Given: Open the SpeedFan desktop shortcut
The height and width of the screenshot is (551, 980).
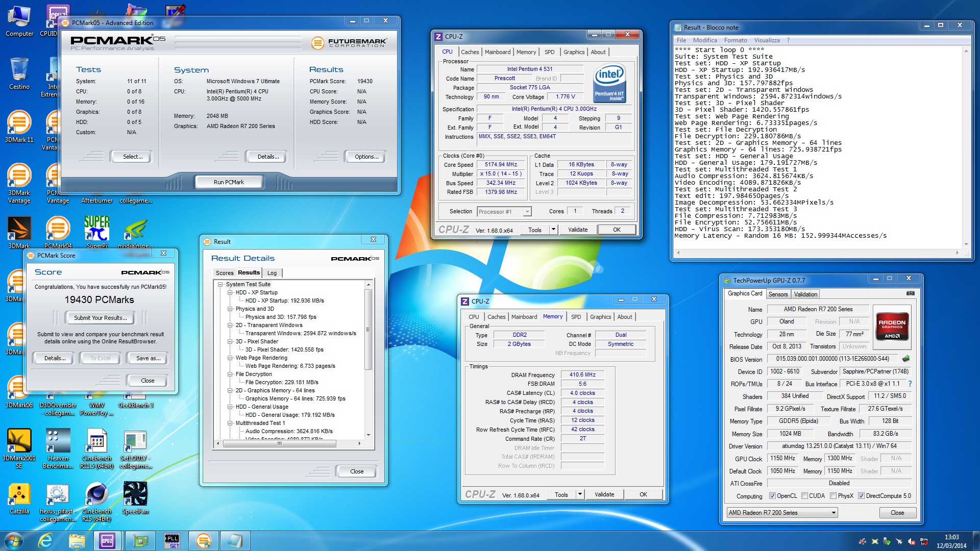Looking at the screenshot, I should point(135,498).
